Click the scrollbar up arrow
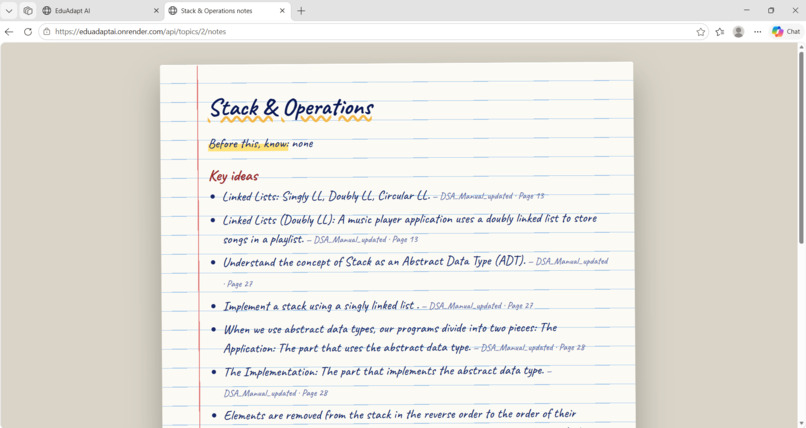Screen dimensions: 806x428 click(801, 47)
